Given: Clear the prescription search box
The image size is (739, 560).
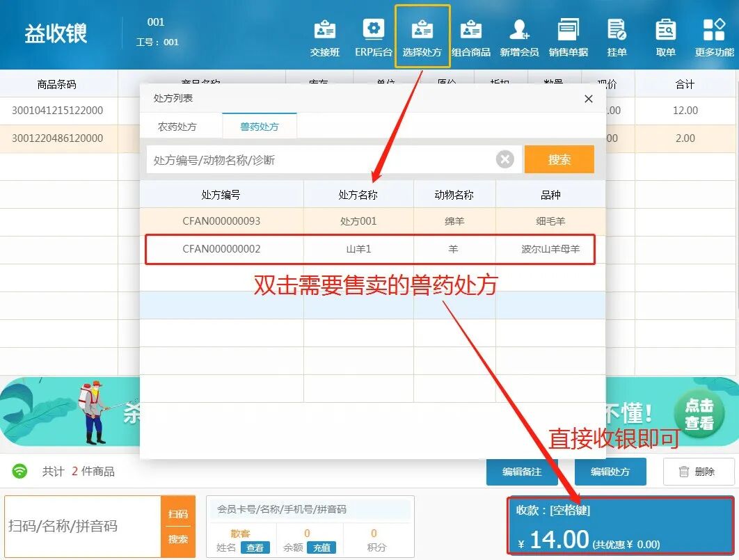Looking at the screenshot, I should pos(504,159).
